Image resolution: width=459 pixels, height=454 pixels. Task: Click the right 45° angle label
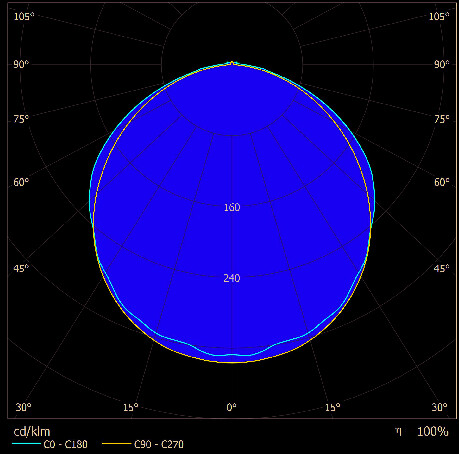tap(441, 268)
